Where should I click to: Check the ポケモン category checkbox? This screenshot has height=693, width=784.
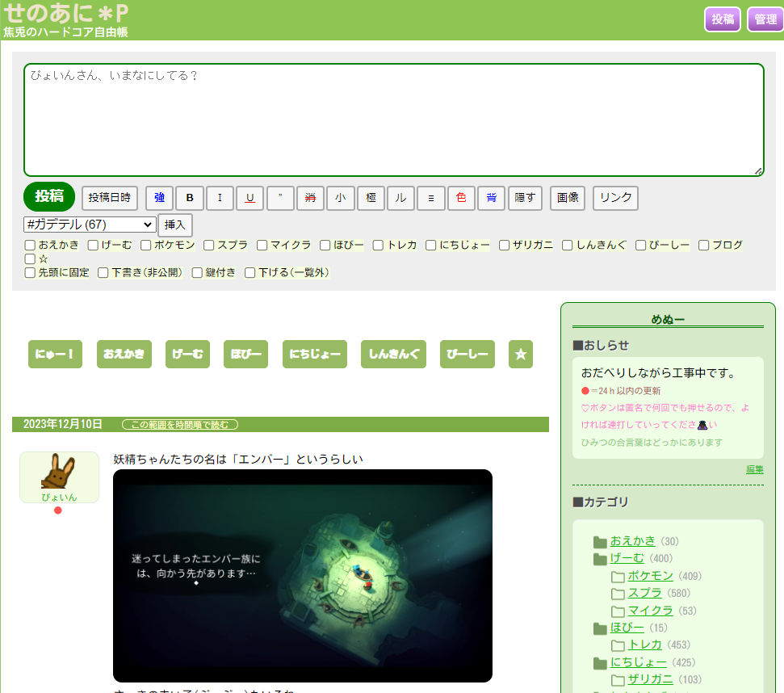click(x=145, y=245)
